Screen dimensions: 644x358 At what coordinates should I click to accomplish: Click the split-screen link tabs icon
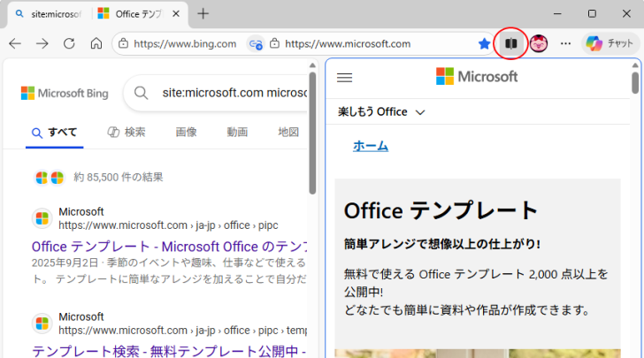pyautogui.click(x=256, y=43)
